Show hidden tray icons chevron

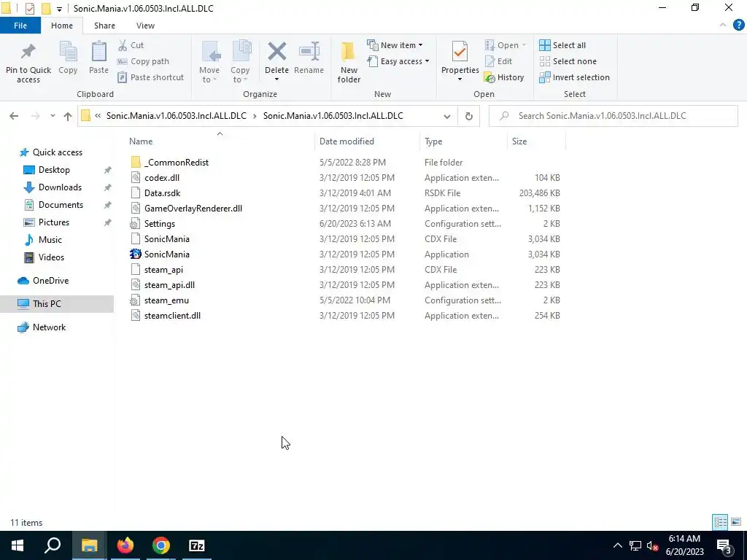[617, 545]
